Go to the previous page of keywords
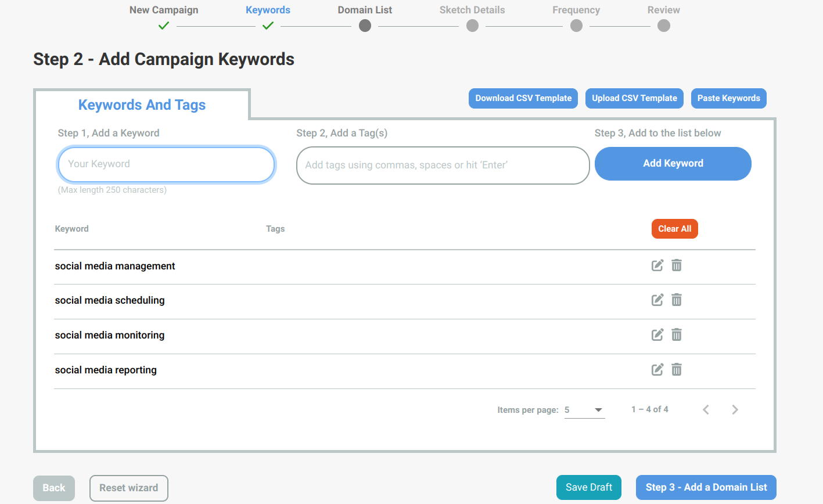Image resolution: width=823 pixels, height=504 pixels. [706, 410]
